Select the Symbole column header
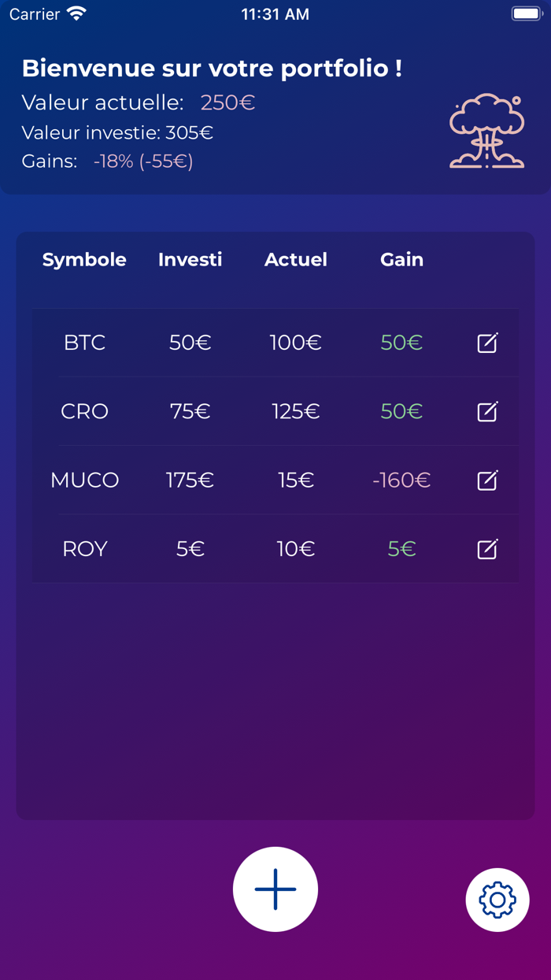Image resolution: width=551 pixels, height=980 pixels. point(84,259)
